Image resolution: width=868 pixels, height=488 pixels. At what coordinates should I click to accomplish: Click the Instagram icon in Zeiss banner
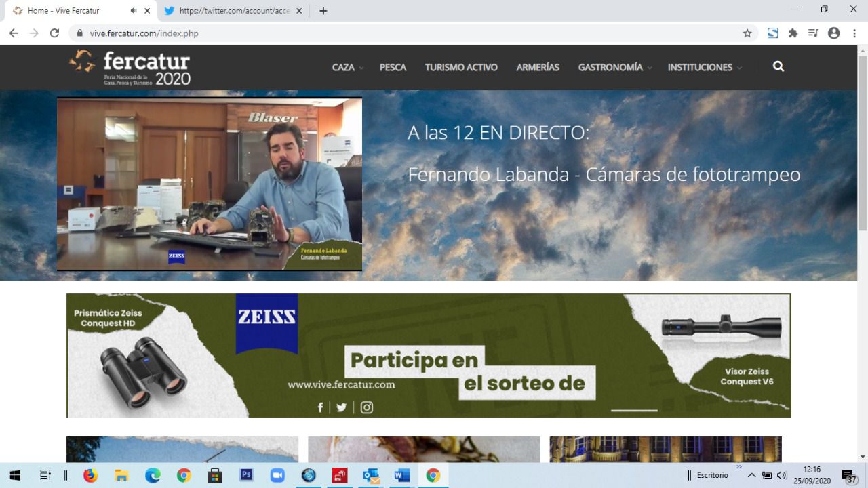(367, 407)
